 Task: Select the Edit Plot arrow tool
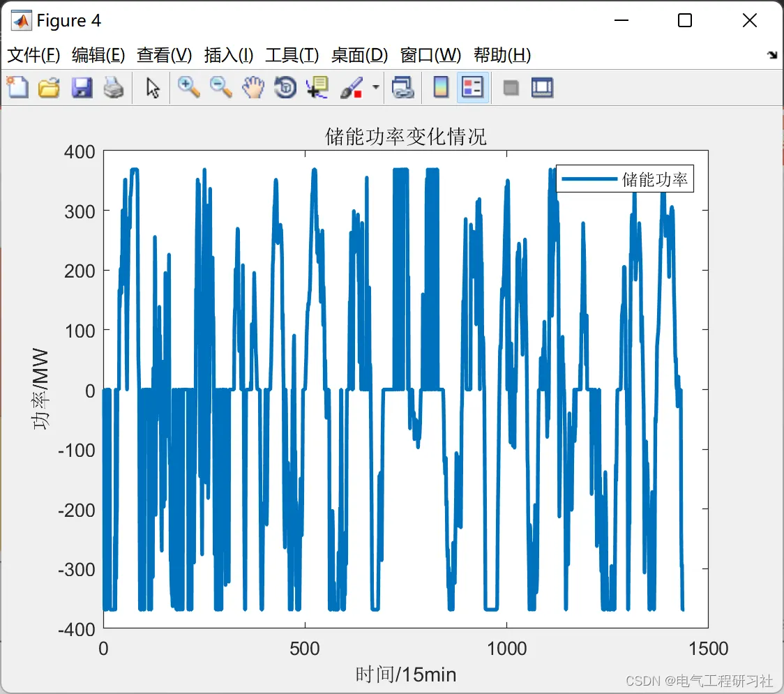153,87
